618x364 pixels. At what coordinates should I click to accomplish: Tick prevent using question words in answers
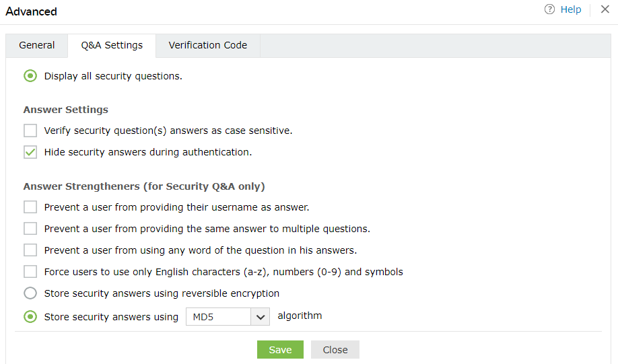[30, 250]
